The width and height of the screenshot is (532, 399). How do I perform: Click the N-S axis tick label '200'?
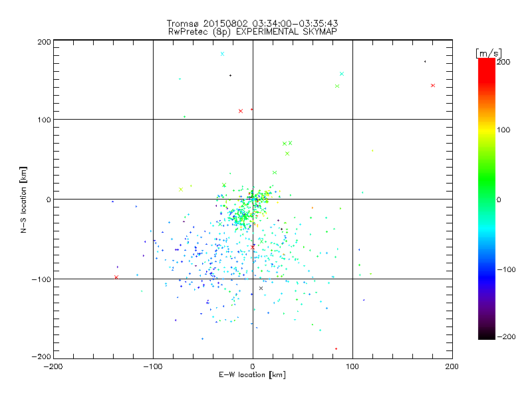point(44,42)
